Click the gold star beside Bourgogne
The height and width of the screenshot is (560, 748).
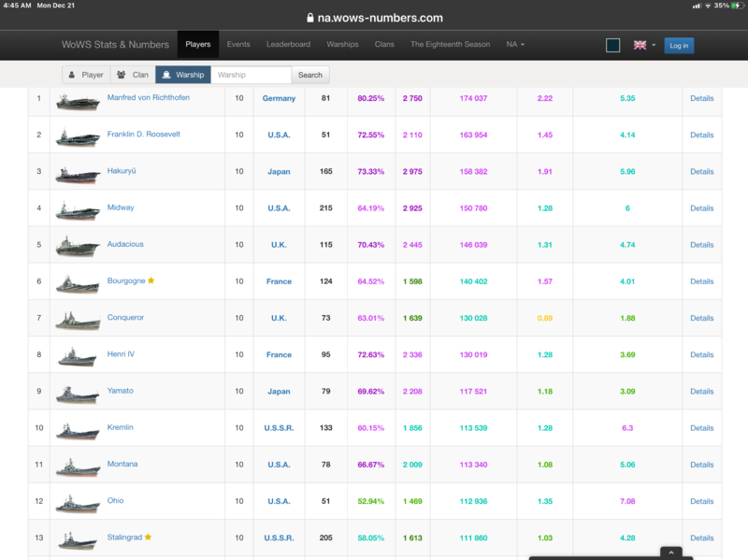coord(151,280)
